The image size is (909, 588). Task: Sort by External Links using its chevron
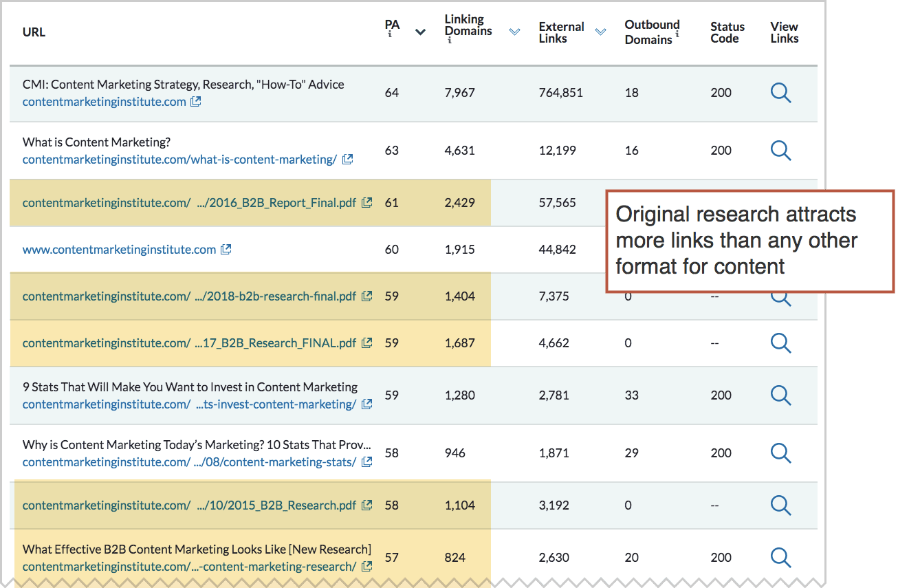pos(600,32)
